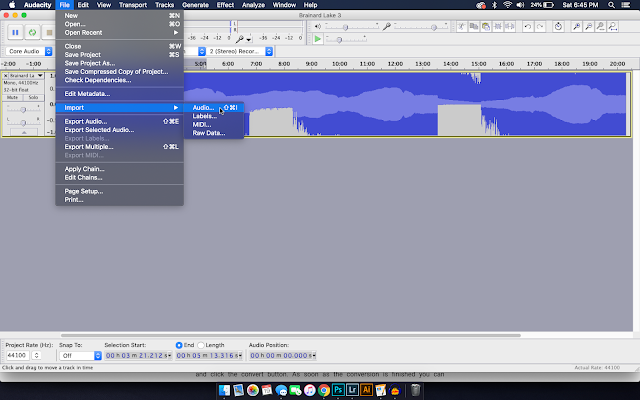
Task: Click the track pan L-R slider
Action: (x=23, y=122)
